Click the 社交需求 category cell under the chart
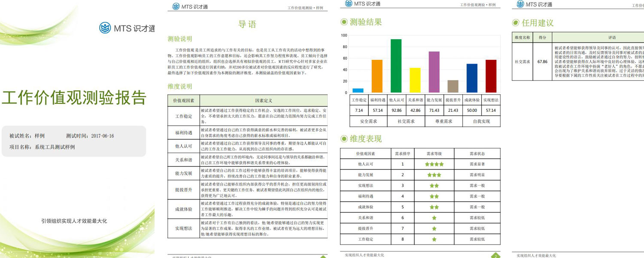This screenshot has width=644, height=258. click(405, 122)
